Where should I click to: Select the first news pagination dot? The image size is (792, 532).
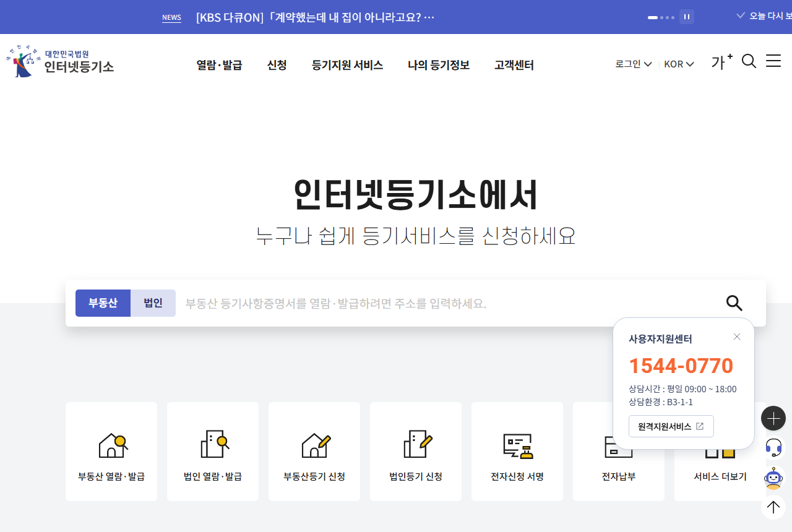652,17
